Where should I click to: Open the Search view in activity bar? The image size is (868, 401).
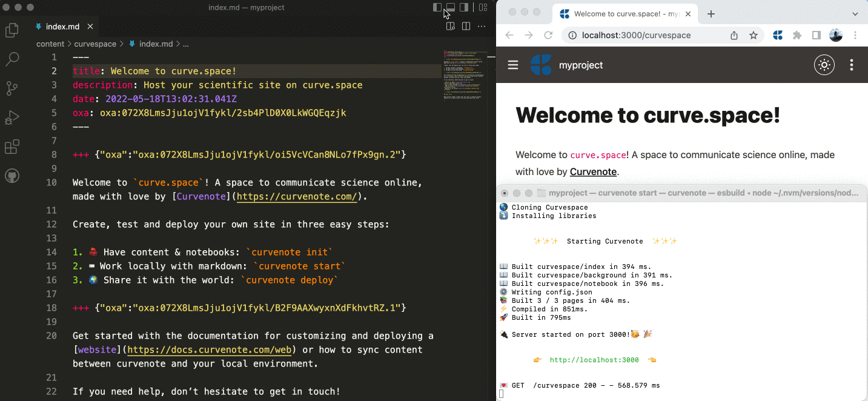[12, 59]
